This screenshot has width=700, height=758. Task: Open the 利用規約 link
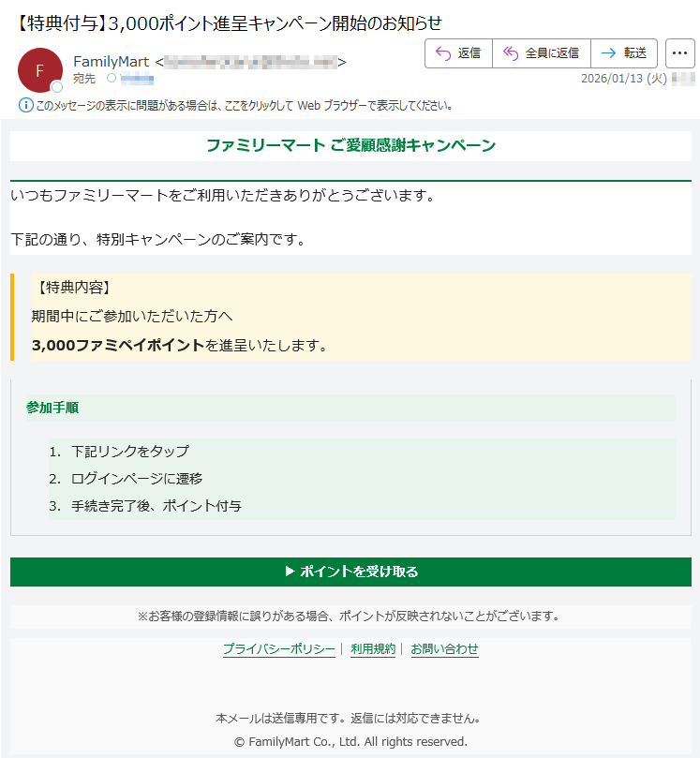[x=373, y=649]
